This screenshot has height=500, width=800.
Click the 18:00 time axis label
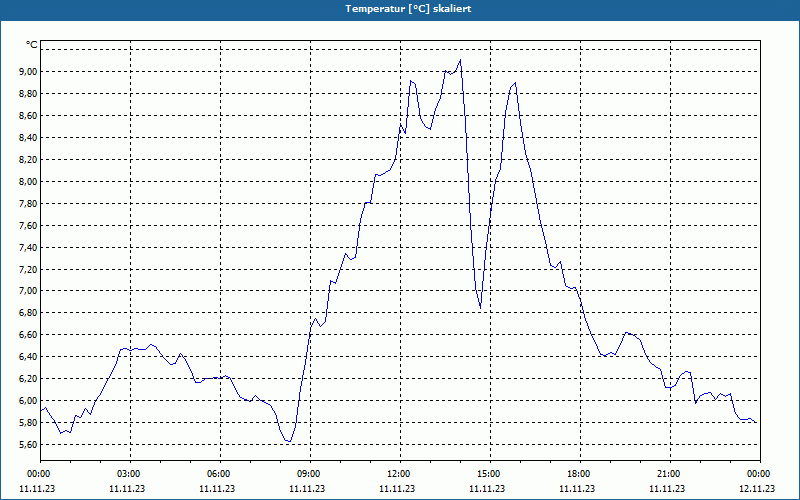(580, 474)
